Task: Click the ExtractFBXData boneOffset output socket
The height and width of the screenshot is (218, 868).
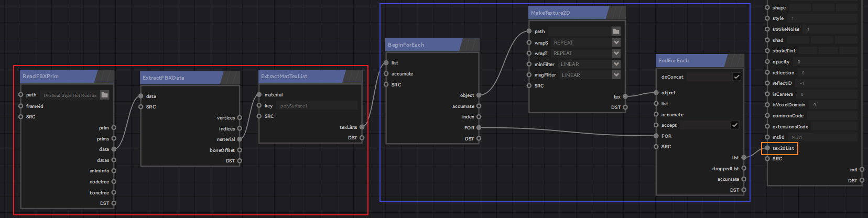Action: (240, 150)
